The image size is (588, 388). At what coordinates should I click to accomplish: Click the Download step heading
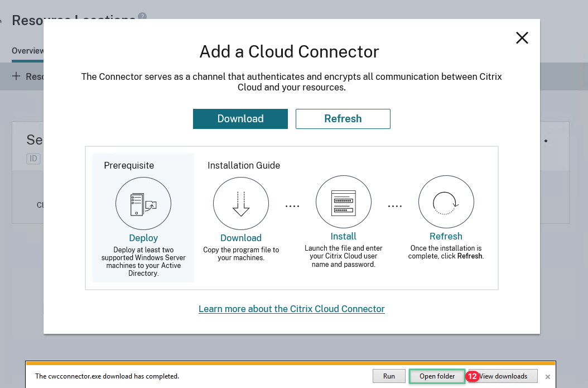click(x=241, y=238)
